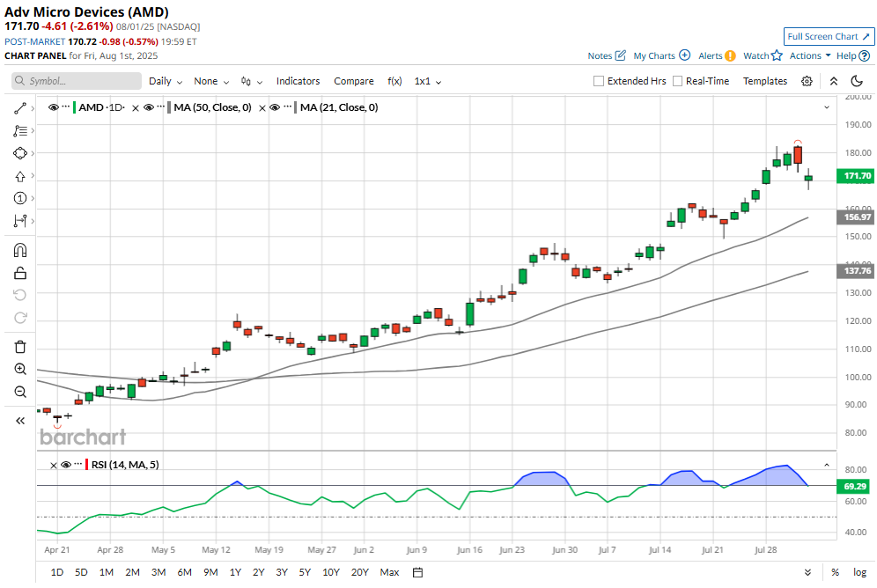Image resolution: width=877 pixels, height=588 pixels.
Task: Select the 6M range
Action: pos(185,572)
